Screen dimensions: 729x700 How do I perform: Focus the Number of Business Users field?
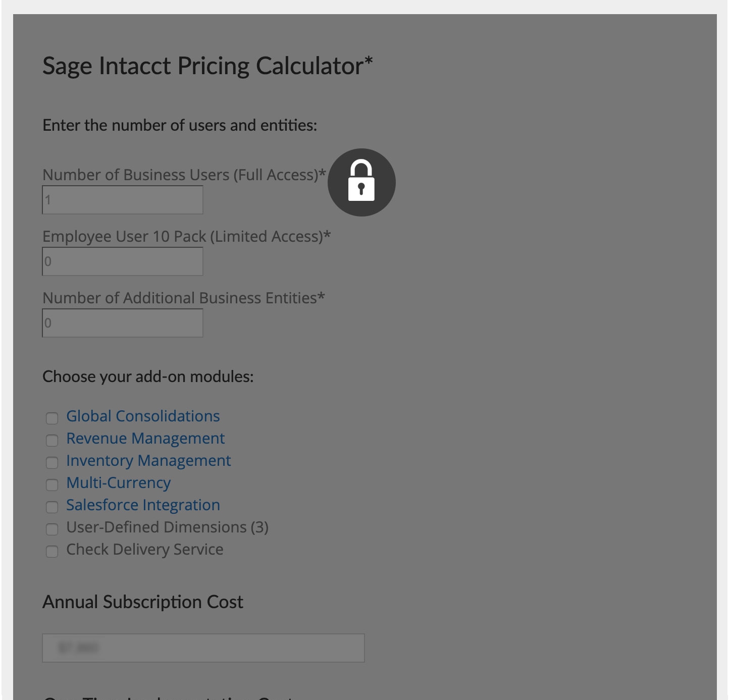point(123,200)
